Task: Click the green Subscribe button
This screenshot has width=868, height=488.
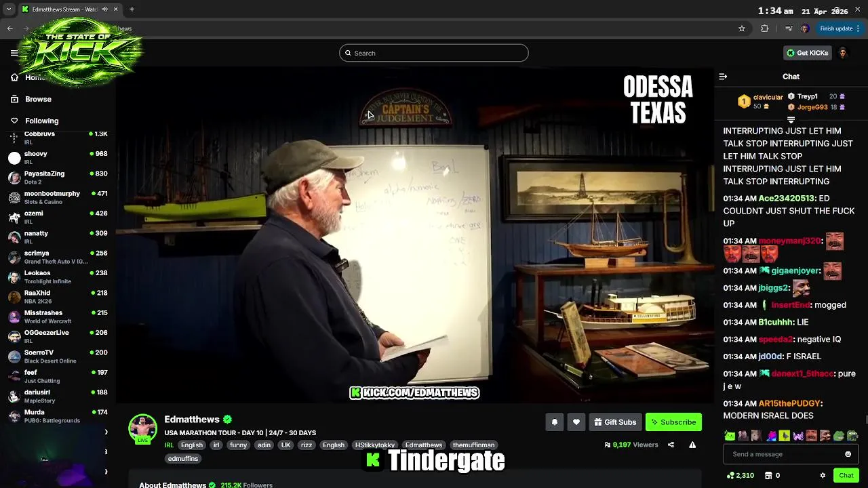Action: (673, 422)
